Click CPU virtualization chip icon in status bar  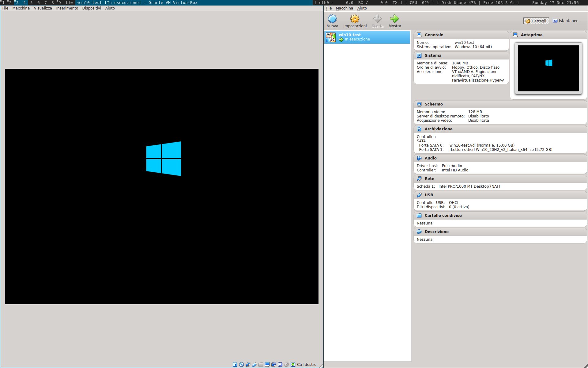pyautogui.click(x=280, y=365)
